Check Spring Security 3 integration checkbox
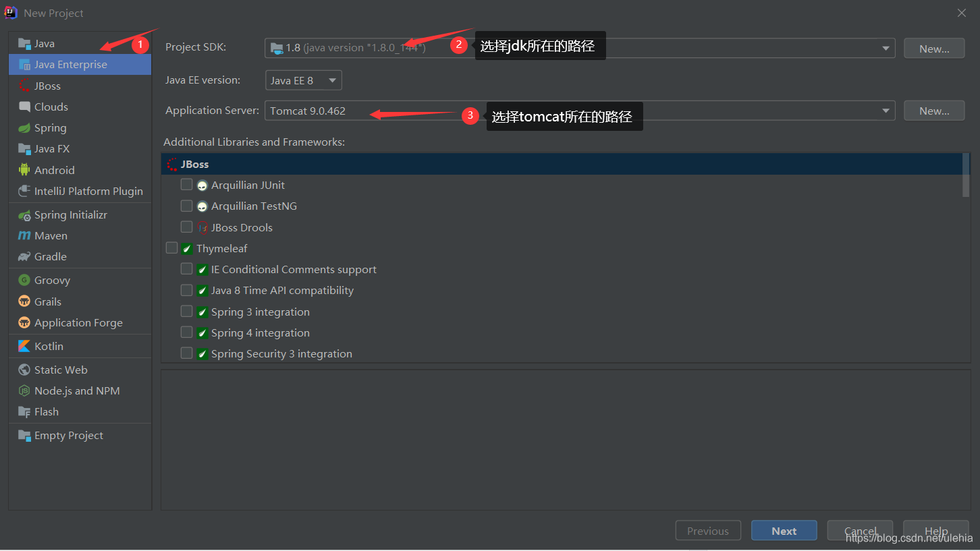This screenshot has height=551, width=980. click(186, 353)
